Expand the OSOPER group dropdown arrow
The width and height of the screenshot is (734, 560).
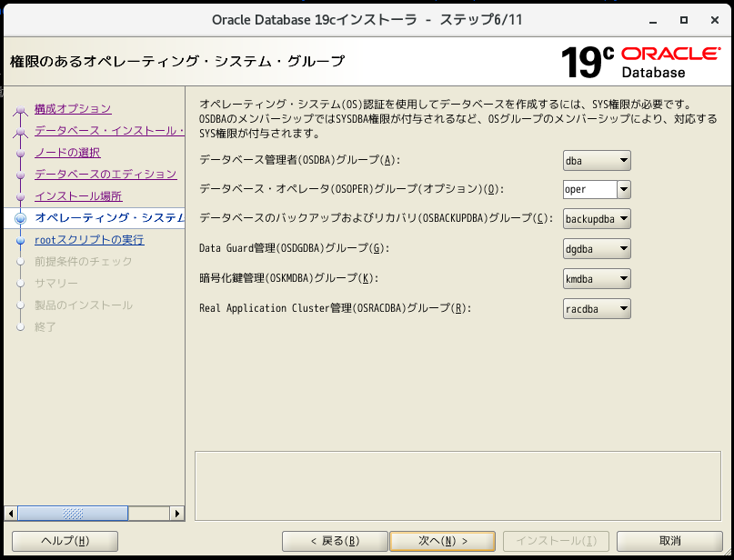point(624,189)
